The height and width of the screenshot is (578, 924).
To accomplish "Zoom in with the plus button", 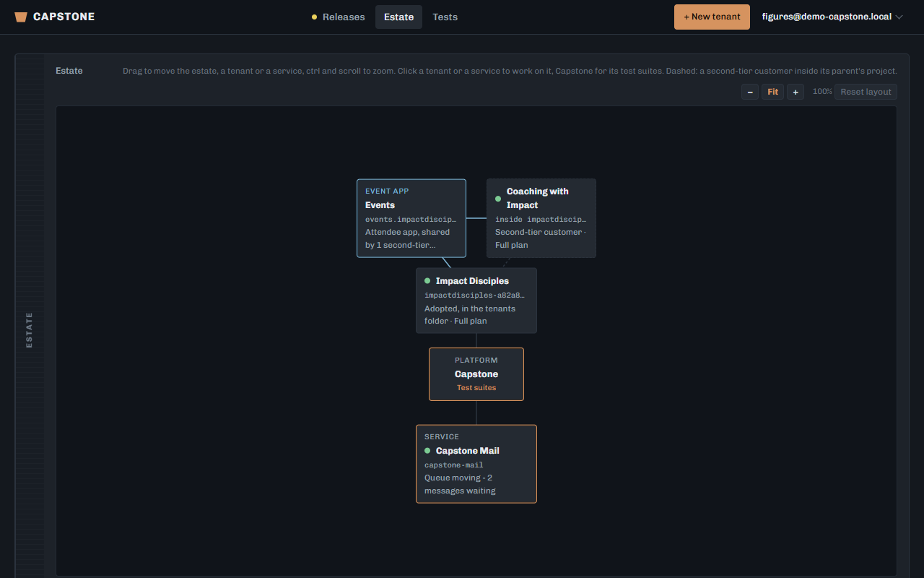I will pyautogui.click(x=796, y=92).
